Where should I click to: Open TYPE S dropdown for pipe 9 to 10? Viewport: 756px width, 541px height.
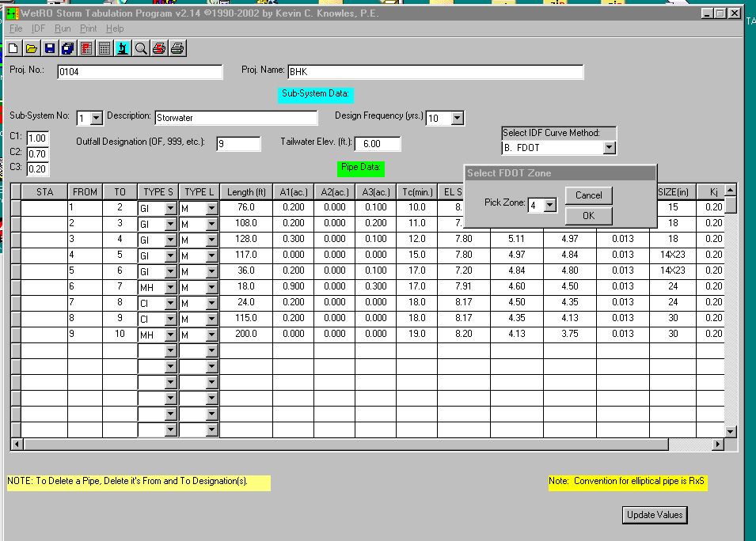pos(170,335)
